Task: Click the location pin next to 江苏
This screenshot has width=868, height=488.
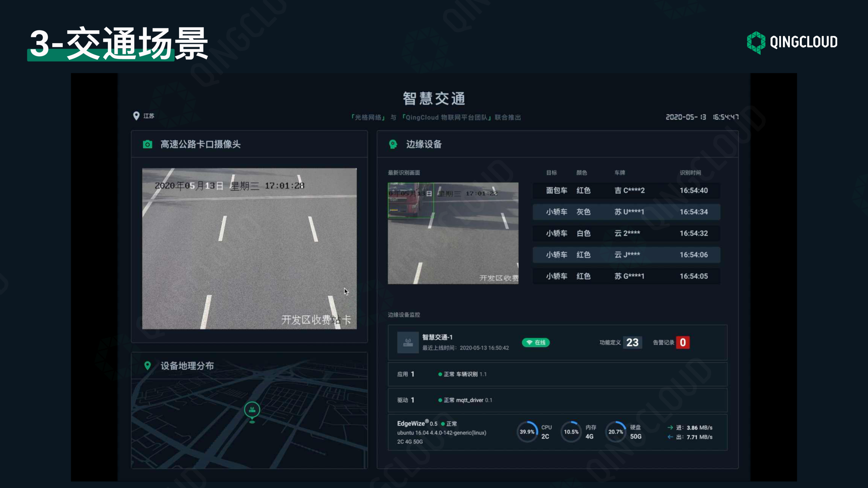Action: click(136, 116)
